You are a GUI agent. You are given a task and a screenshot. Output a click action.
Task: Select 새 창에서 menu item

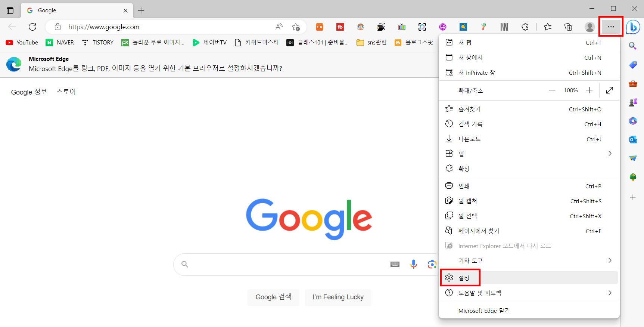point(529,58)
